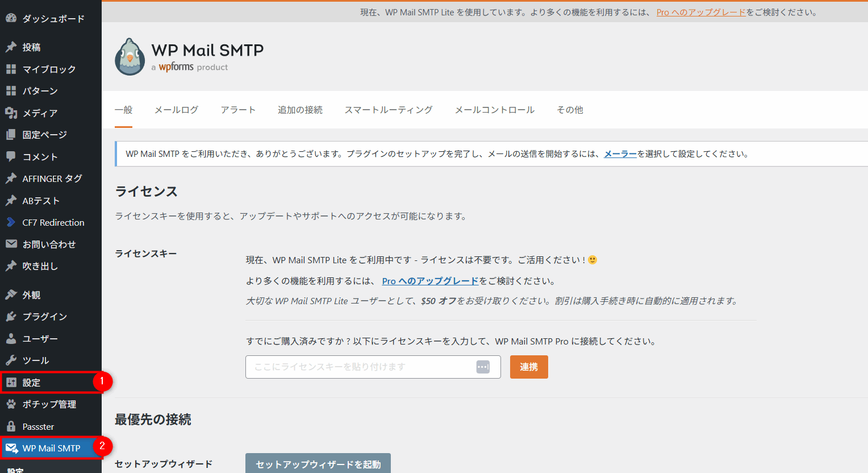Click the ユーザー person icon
Viewport: 868px width, 473px height.
11,338
